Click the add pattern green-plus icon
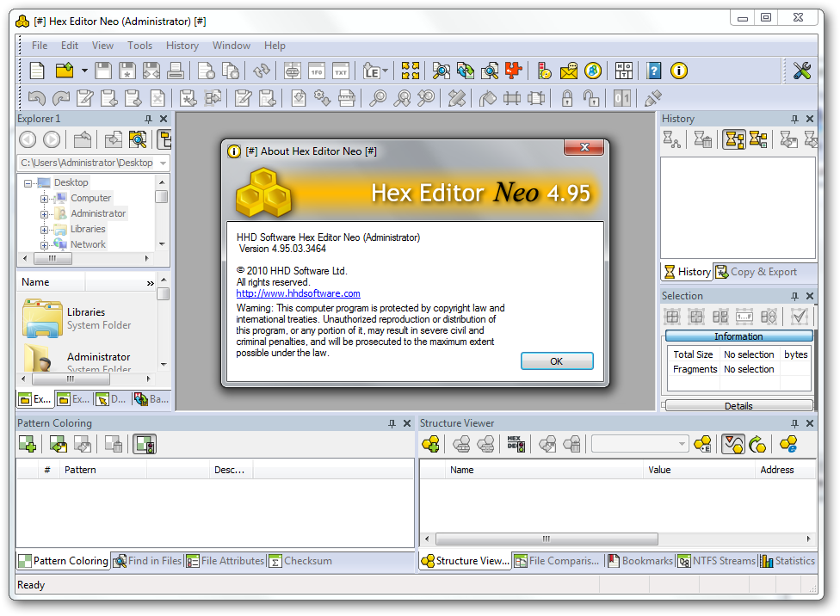The image size is (840, 616). click(x=28, y=445)
